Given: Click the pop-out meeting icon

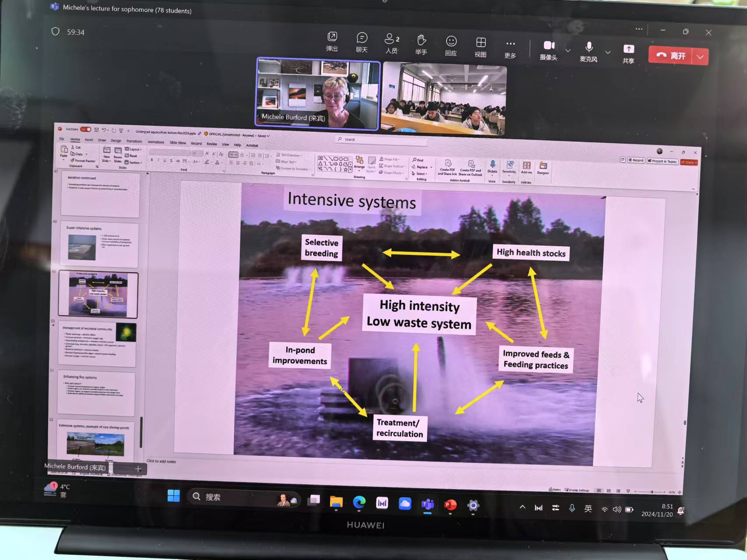Looking at the screenshot, I should pyautogui.click(x=332, y=41).
